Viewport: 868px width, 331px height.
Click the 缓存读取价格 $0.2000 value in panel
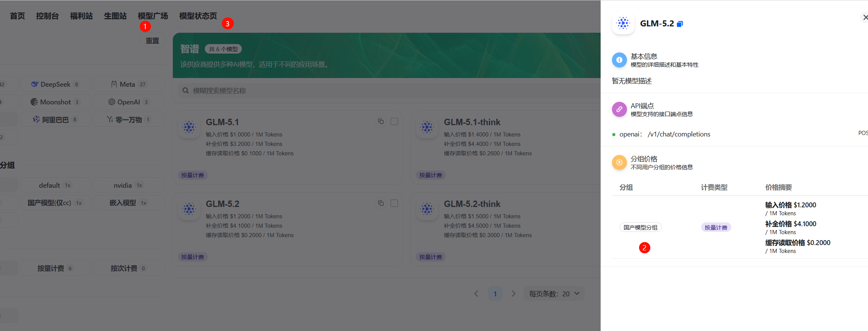pos(798,243)
